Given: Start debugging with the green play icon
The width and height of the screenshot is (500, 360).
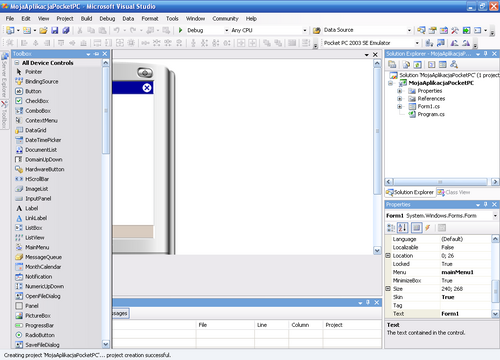Looking at the screenshot, I should 180,30.
